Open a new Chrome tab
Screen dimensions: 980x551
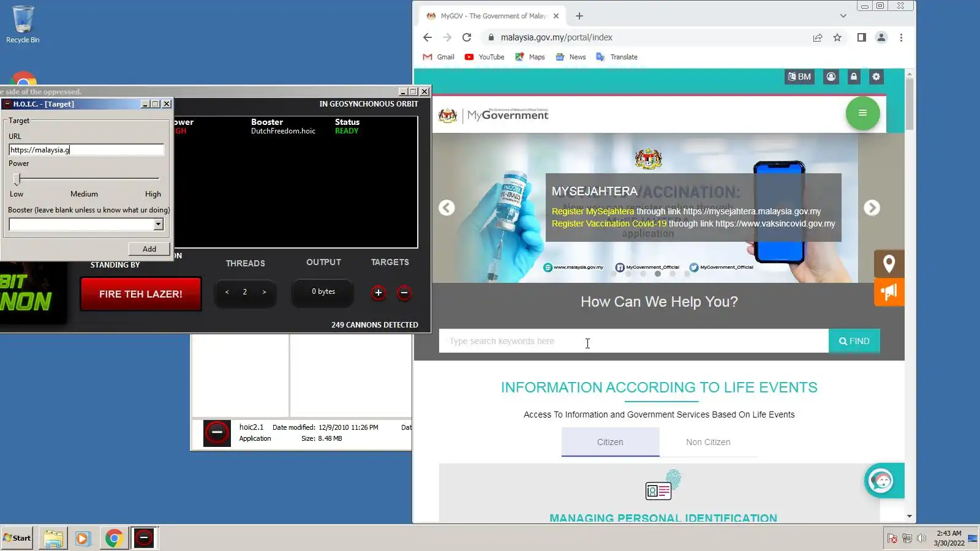[579, 16]
